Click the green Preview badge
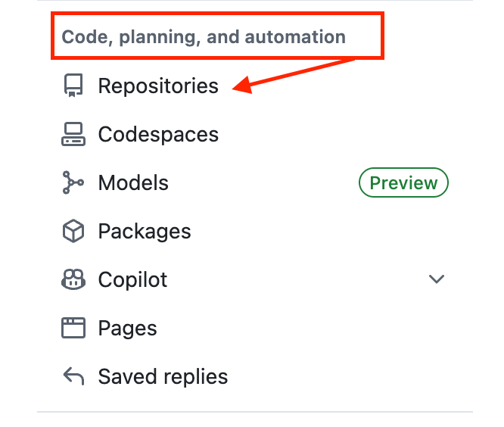This screenshot has width=504, height=427. click(403, 183)
